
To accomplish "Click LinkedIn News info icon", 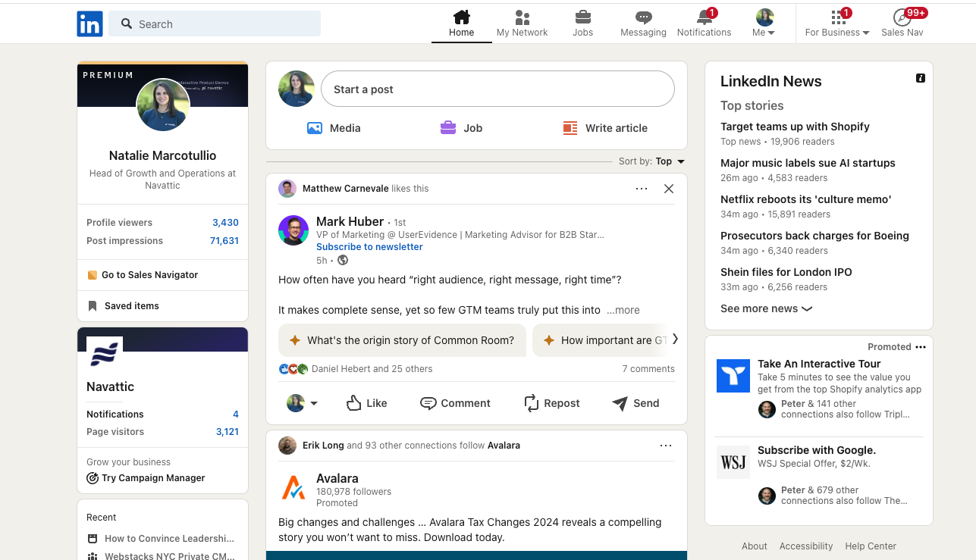I will [920, 78].
